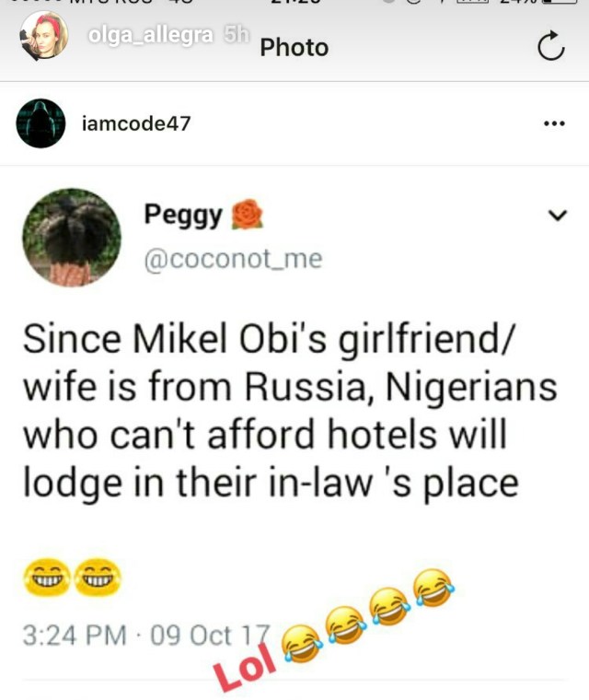Open the @coconot_me Twitter handle
The width and height of the screenshot is (589, 700).
[233, 260]
